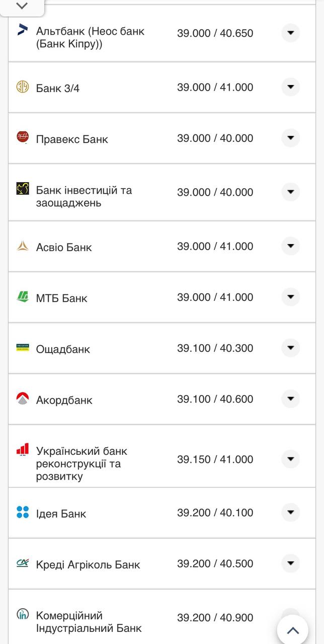Click the Ідея Банк blue dots logo
The height and width of the screenshot is (644, 324).
(x=23, y=512)
